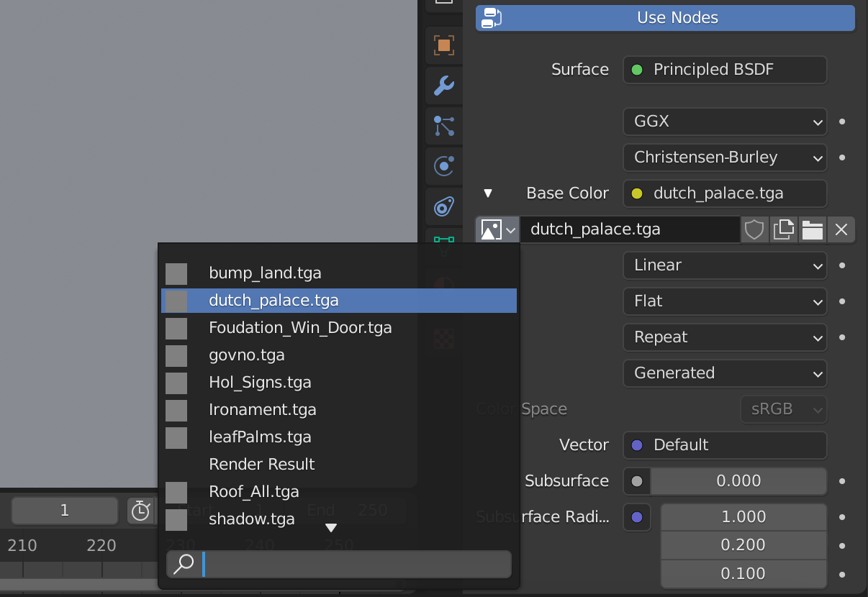Open the Christensen-Burley subsurface method dropdown
The width and height of the screenshot is (868, 597).
(x=725, y=158)
